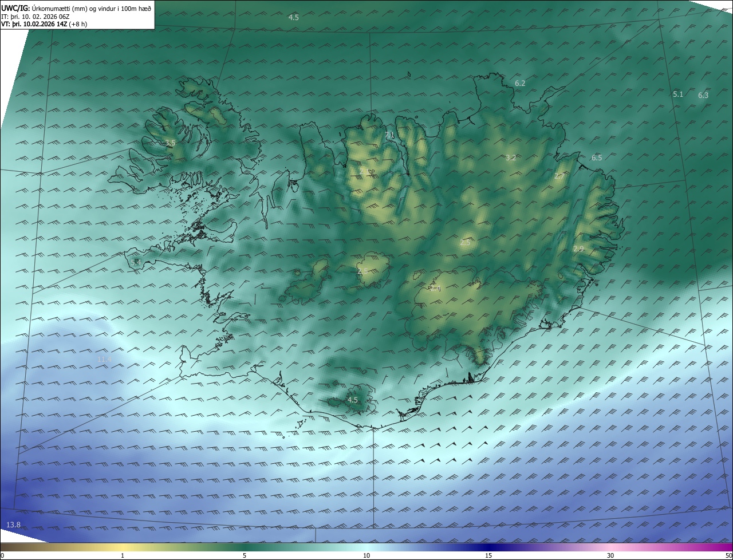The height and width of the screenshot is (560, 733).
Task: Click the colorbar tick label 0
Action: tap(2, 555)
